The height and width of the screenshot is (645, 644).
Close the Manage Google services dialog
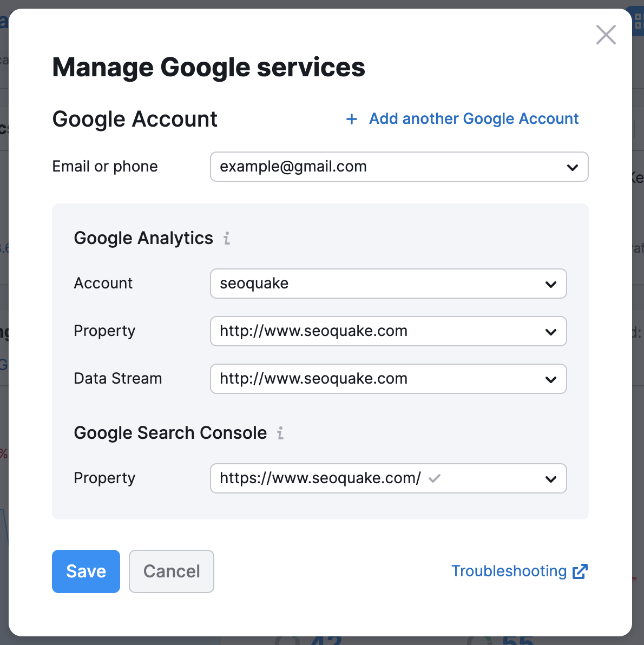click(x=606, y=35)
